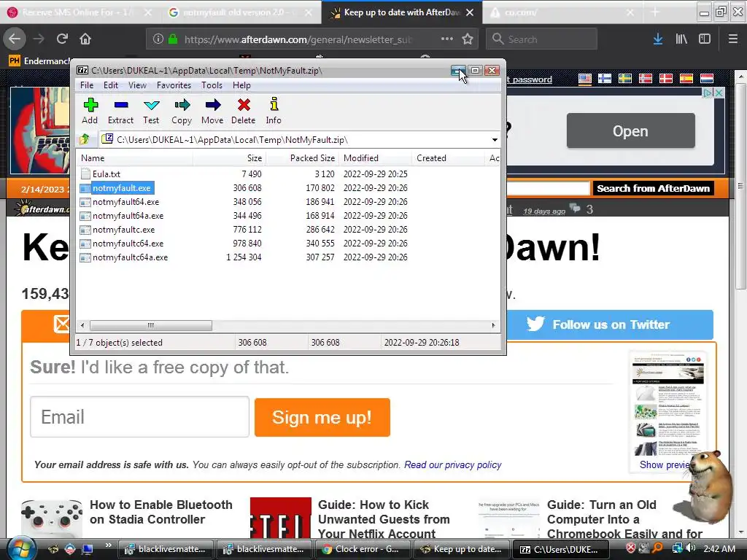Click the Info toolbar icon
The height and width of the screenshot is (560, 747).
[x=274, y=111]
